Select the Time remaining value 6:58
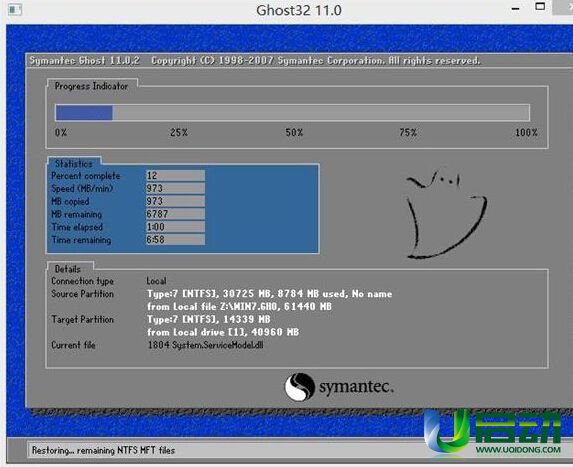The image size is (573, 467). click(x=175, y=240)
